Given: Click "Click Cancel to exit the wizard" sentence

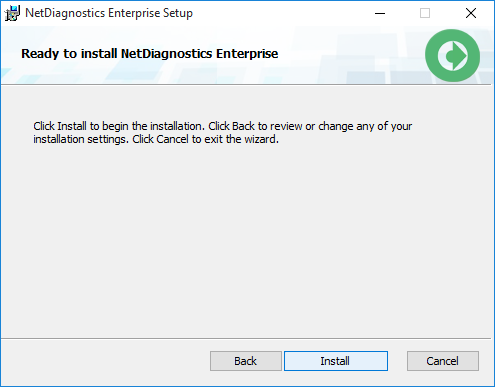Looking at the screenshot, I should click(205, 139).
